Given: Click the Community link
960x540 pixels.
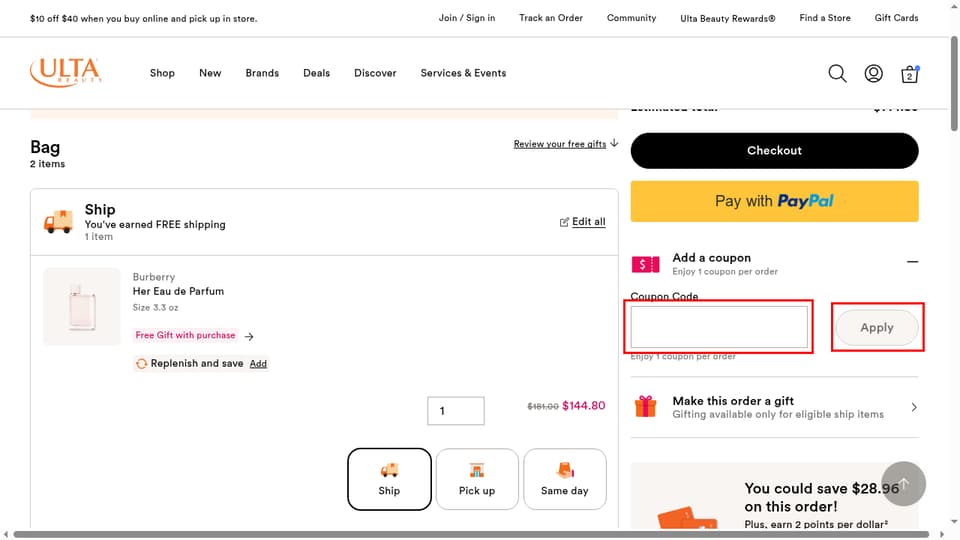Looking at the screenshot, I should point(631,18).
